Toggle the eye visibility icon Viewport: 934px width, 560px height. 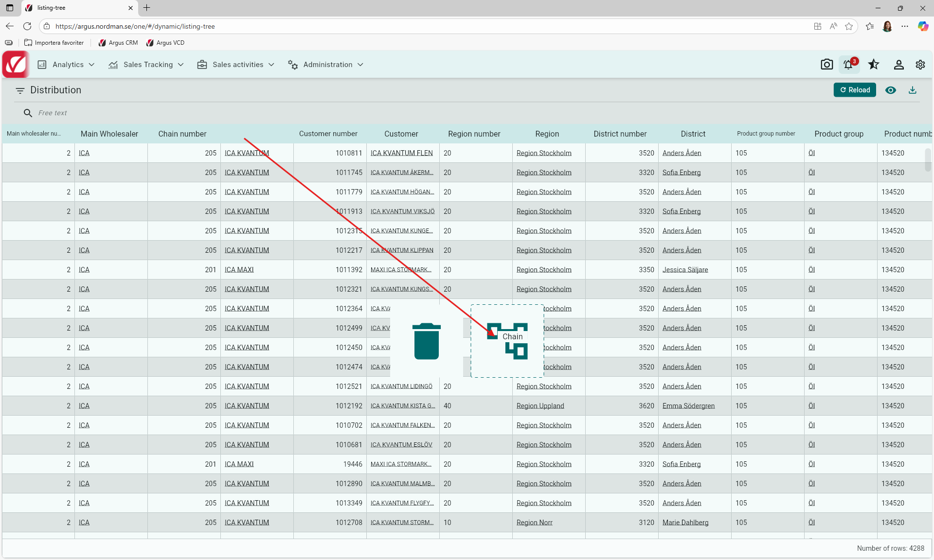coord(890,90)
